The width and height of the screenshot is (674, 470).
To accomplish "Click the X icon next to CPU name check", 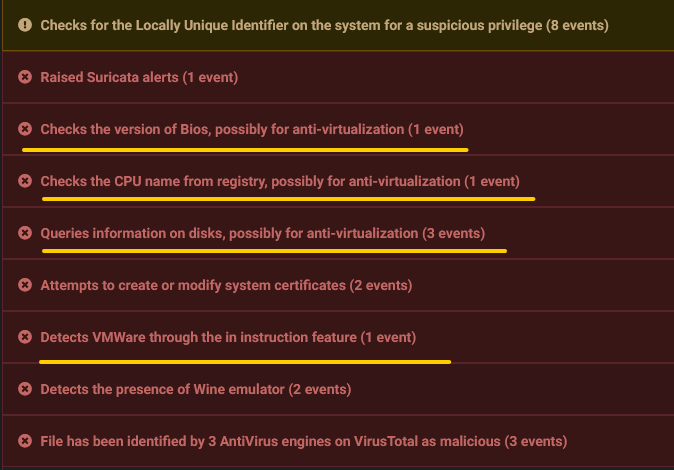I will [25, 181].
